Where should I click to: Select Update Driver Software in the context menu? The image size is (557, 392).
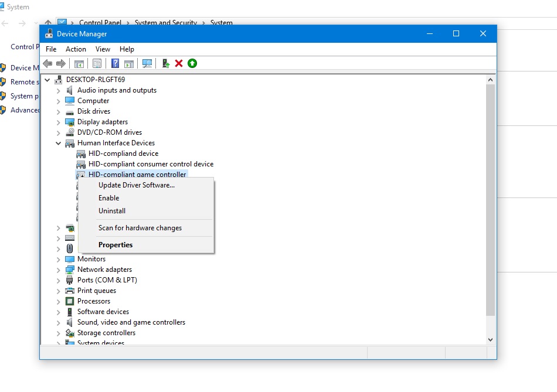136,185
